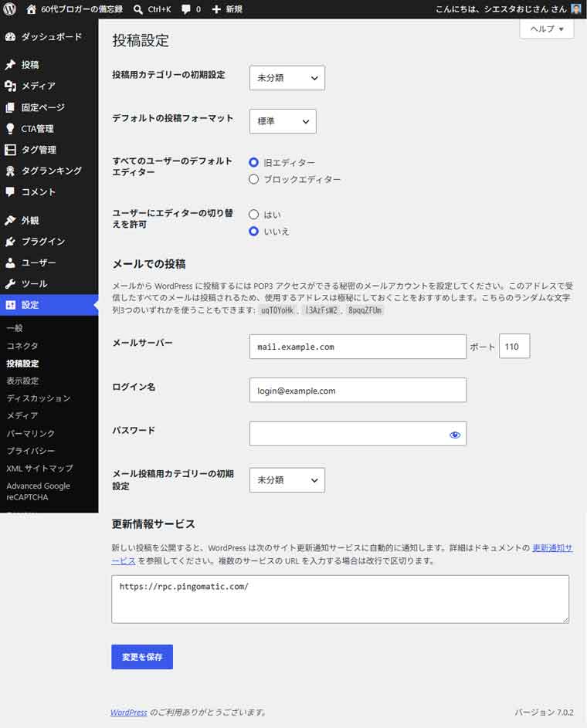Click the 更新情報サービス URL textarea

click(341, 599)
